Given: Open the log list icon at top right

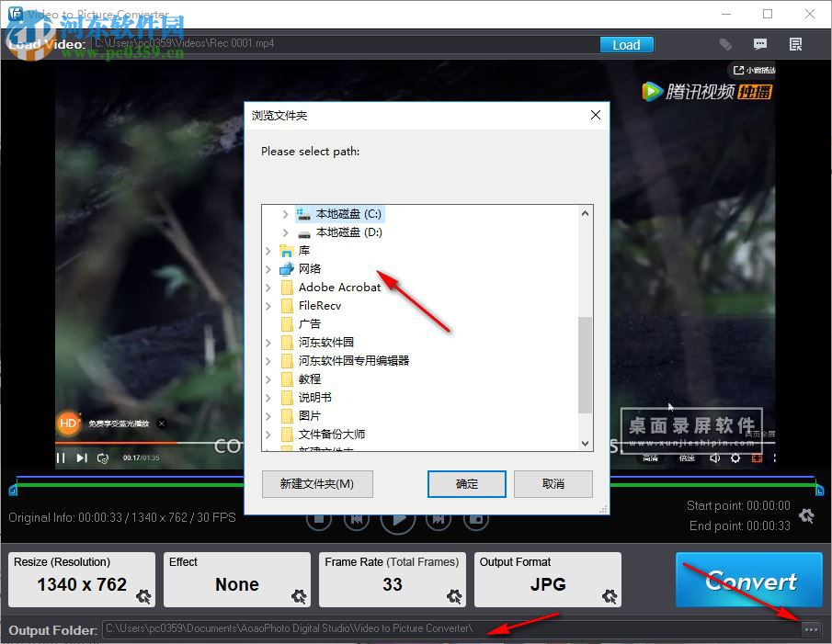Looking at the screenshot, I should pos(795,44).
